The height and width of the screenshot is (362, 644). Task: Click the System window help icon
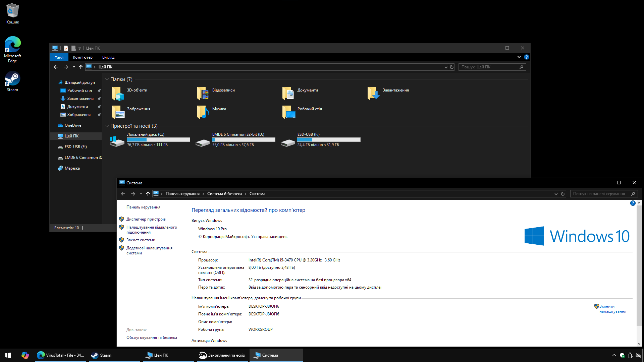(x=633, y=203)
